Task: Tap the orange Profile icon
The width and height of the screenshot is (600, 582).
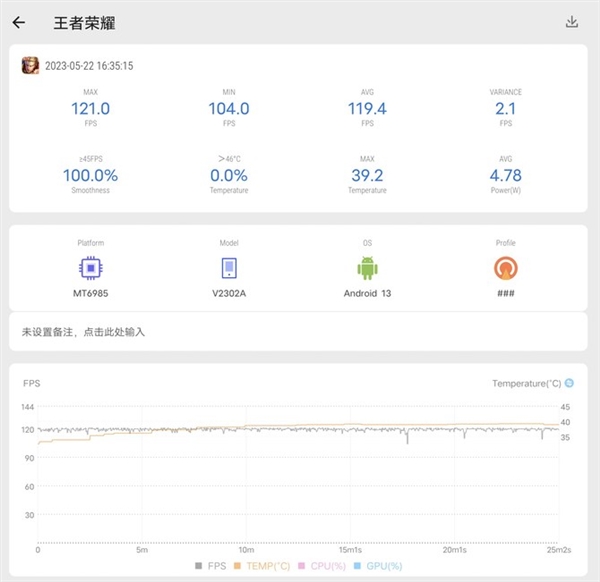Action: (x=506, y=268)
